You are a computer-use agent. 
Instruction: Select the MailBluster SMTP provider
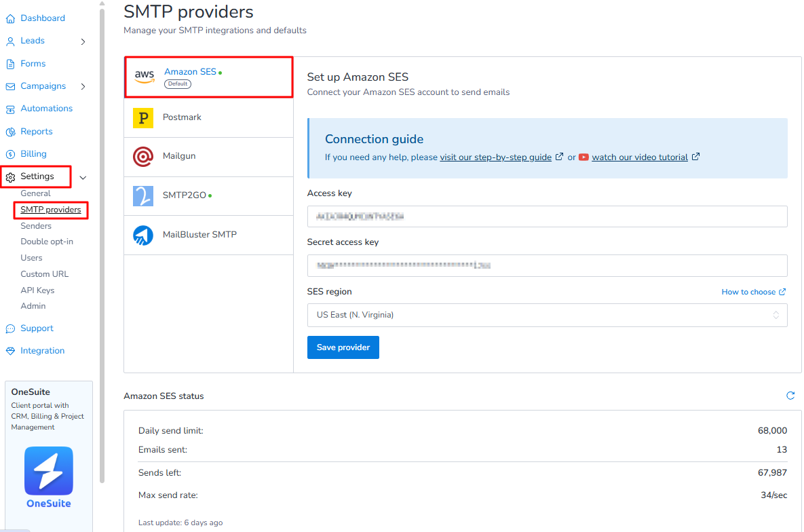(209, 235)
